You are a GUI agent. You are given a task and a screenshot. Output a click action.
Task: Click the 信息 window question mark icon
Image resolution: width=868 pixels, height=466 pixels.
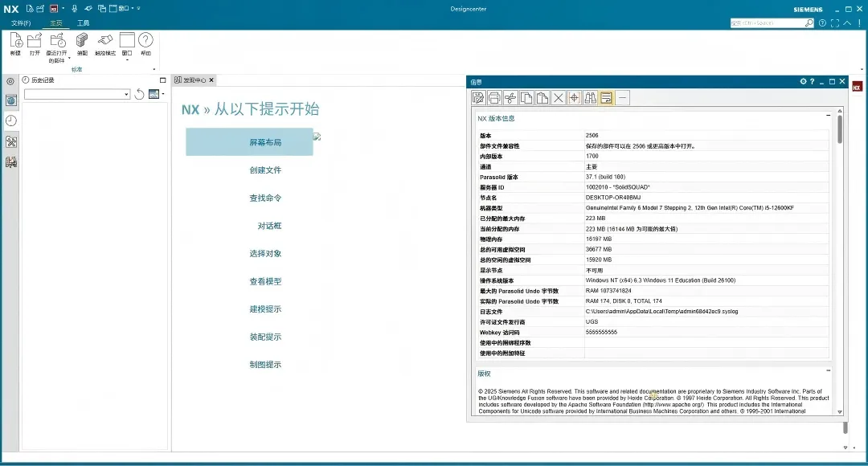pyautogui.click(x=812, y=81)
